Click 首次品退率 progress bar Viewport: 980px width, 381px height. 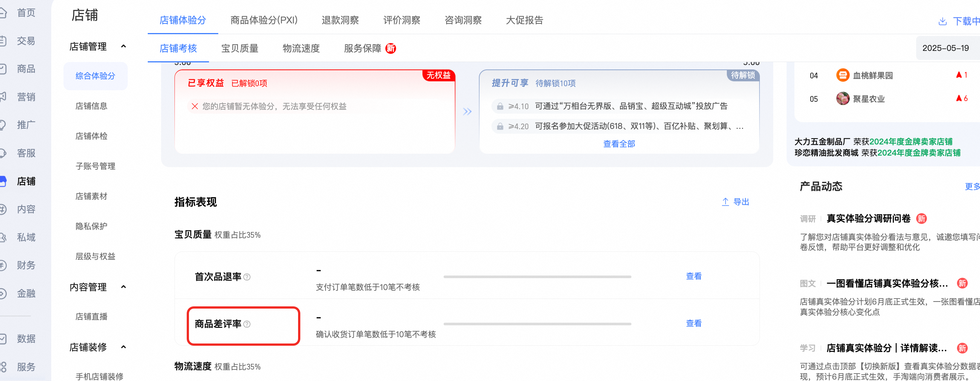pos(537,277)
